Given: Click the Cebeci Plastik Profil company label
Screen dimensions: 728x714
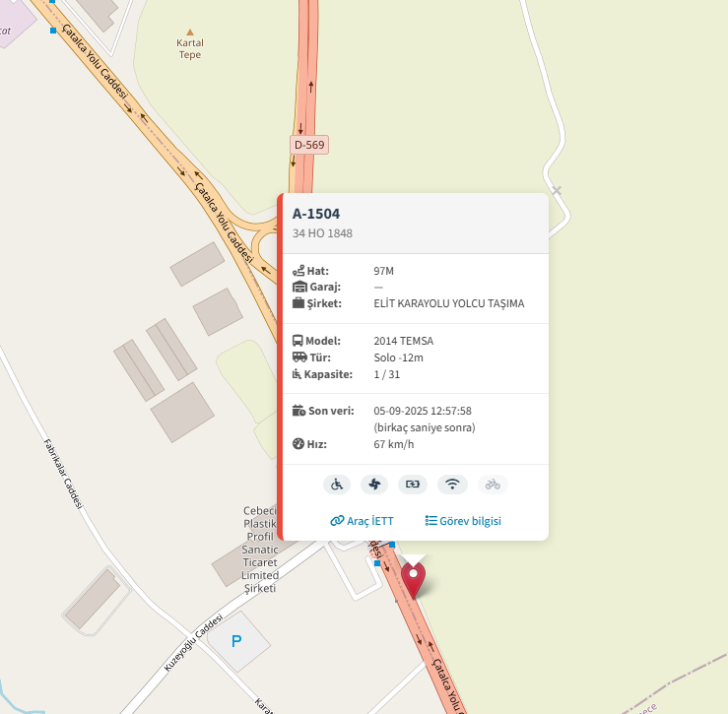Looking at the screenshot, I should 260,550.
